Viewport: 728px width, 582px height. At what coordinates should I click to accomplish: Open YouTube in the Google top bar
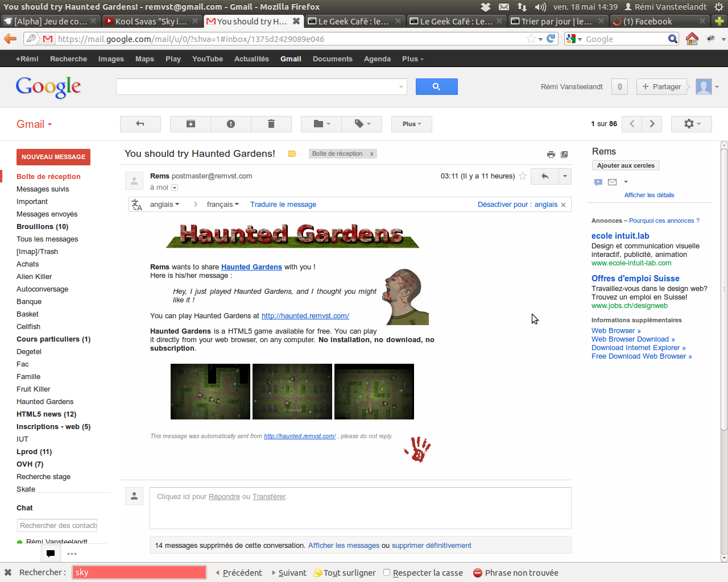[207, 59]
